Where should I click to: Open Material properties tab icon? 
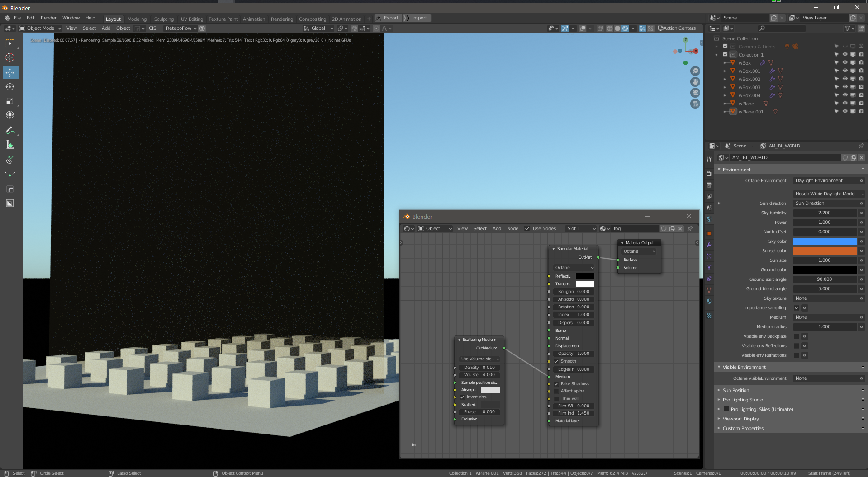709,302
